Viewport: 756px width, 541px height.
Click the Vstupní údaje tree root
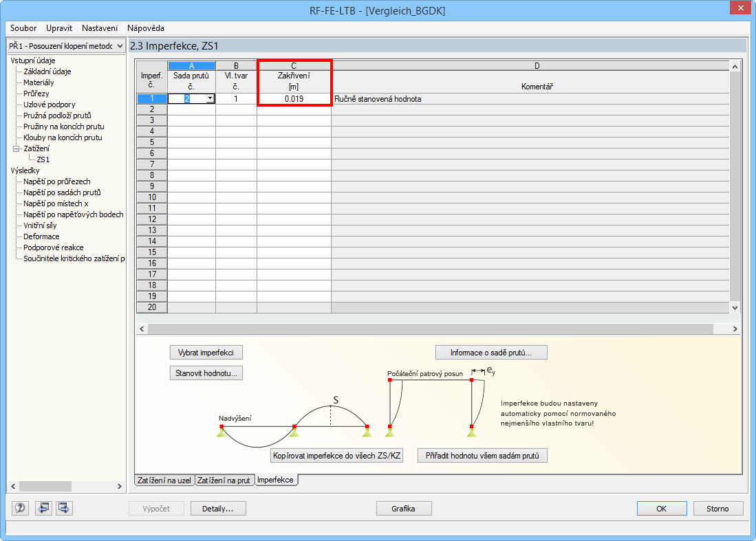point(33,60)
